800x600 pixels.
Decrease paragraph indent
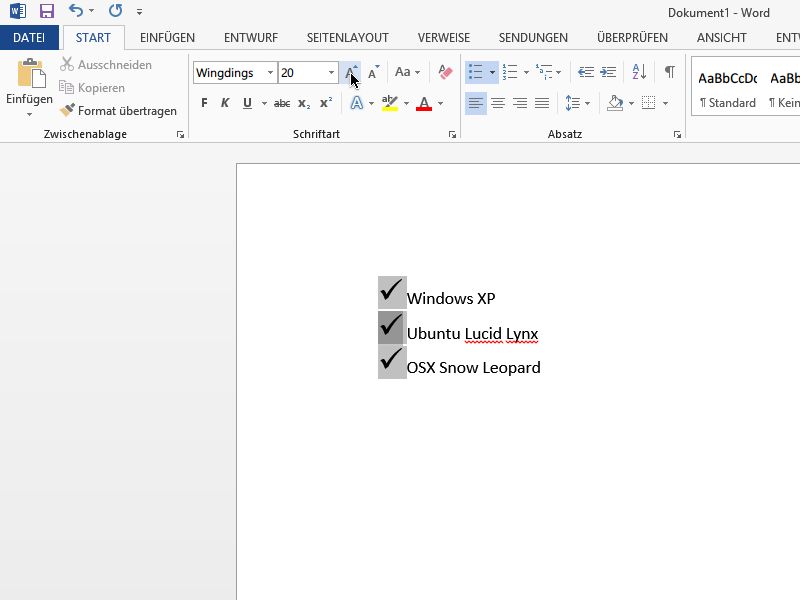pyautogui.click(x=586, y=72)
